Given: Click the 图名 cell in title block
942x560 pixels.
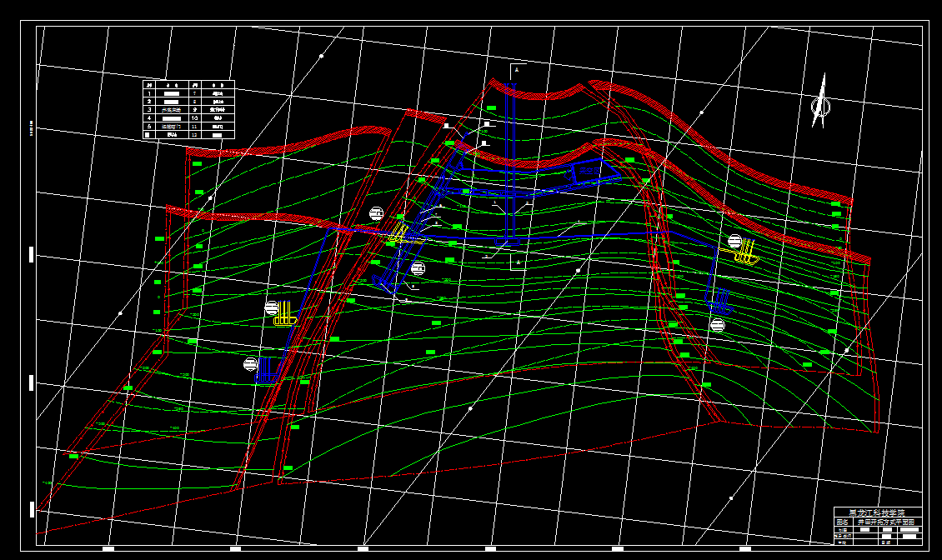Looking at the screenshot, I should coord(842,522).
